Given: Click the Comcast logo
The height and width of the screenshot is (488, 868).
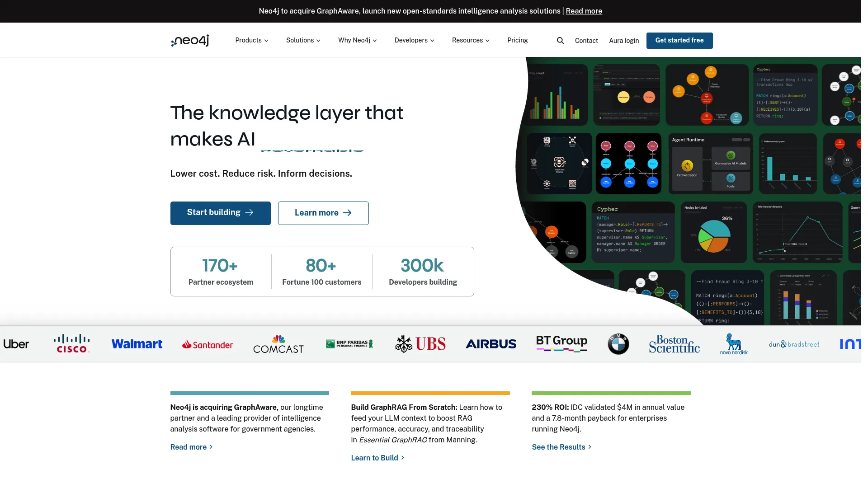Looking at the screenshot, I should [x=278, y=344].
